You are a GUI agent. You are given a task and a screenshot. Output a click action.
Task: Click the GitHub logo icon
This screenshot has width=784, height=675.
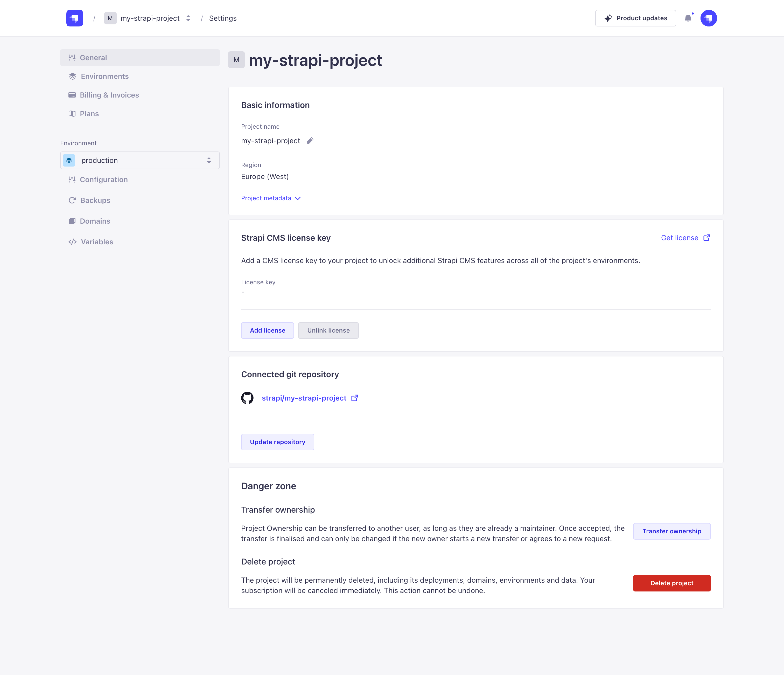pos(247,398)
